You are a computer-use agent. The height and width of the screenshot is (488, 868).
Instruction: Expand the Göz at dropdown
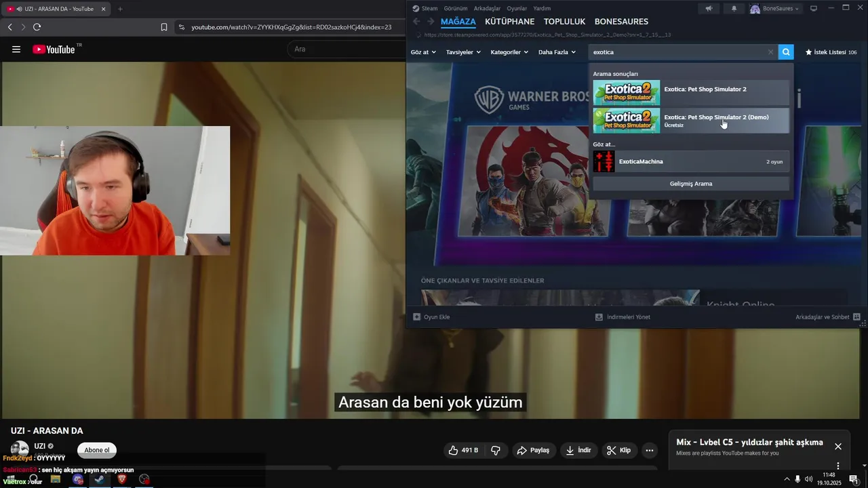(x=423, y=52)
